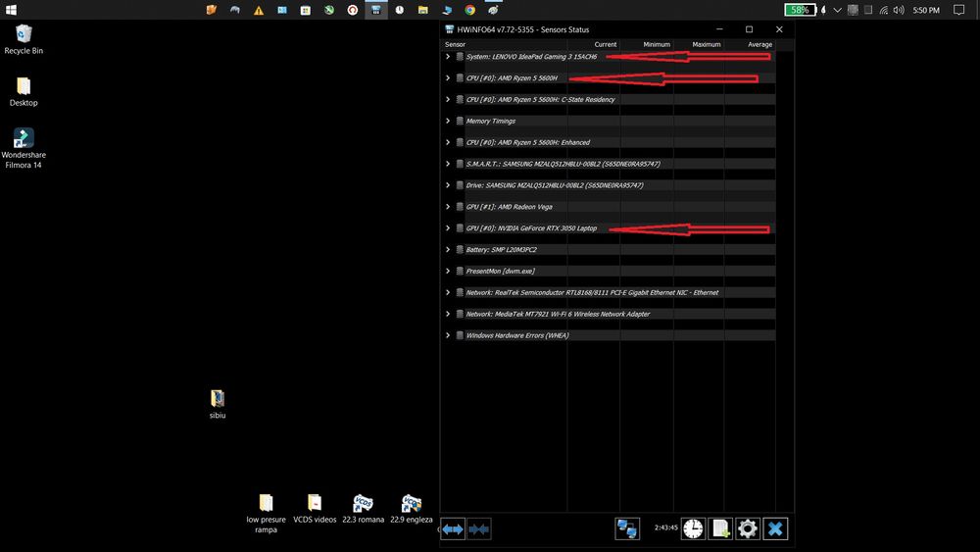Open the remote network sensors monitor
Screen dimensions: 980x552
click(x=627, y=528)
